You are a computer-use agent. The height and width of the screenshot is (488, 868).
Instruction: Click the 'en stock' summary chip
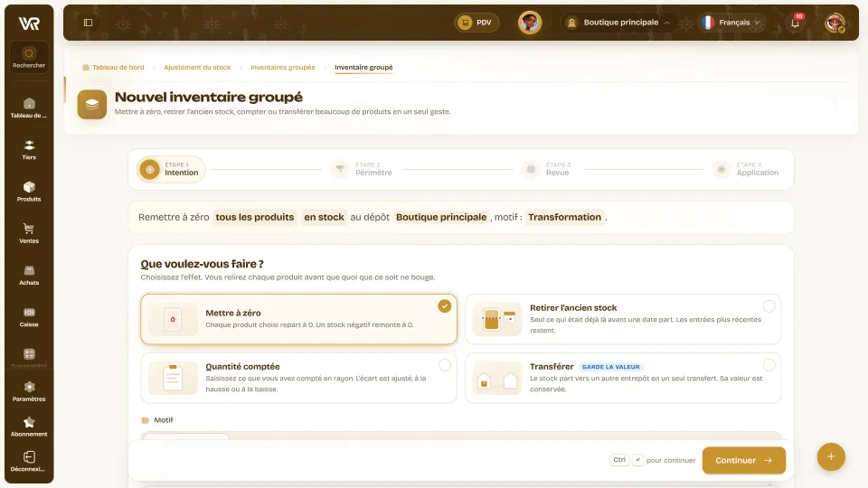click(324, 218)
